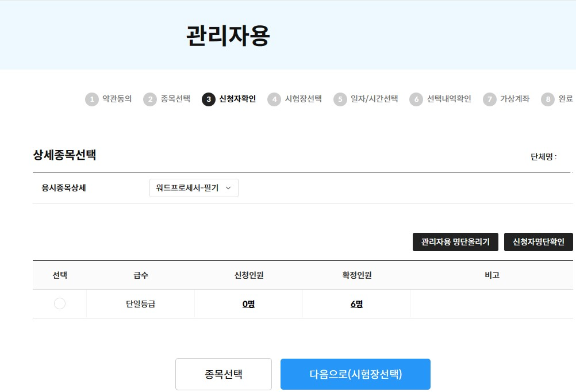Click the 상세종목선택 section heading

tap(64, 155)
